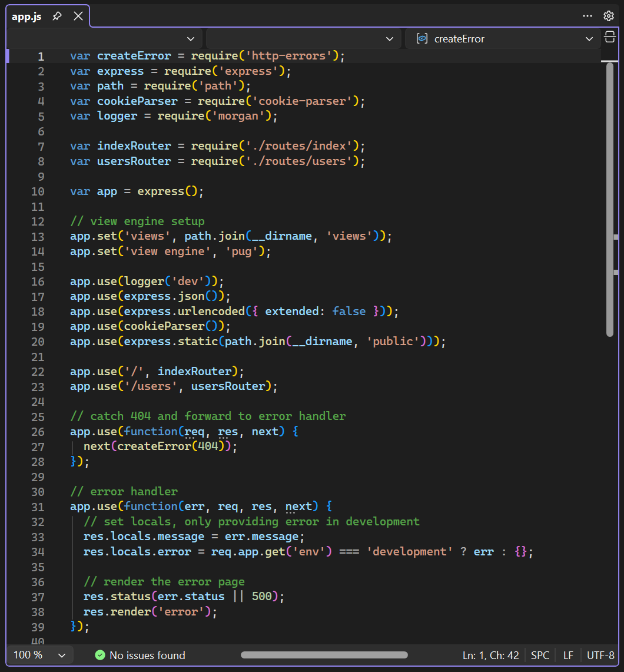Click '// view engine setup' comment
624x672 pixels.
tap(137, 221)
